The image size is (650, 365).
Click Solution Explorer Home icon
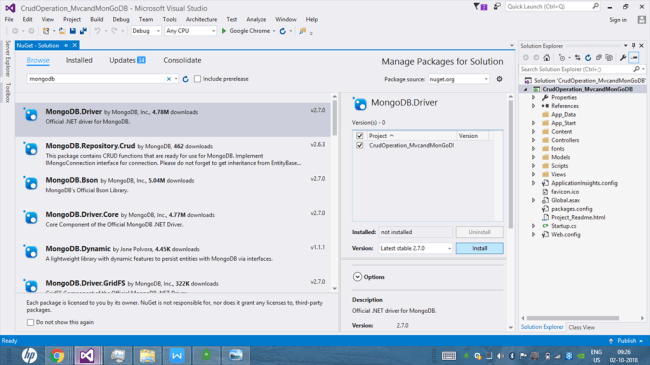pos(547,58)
